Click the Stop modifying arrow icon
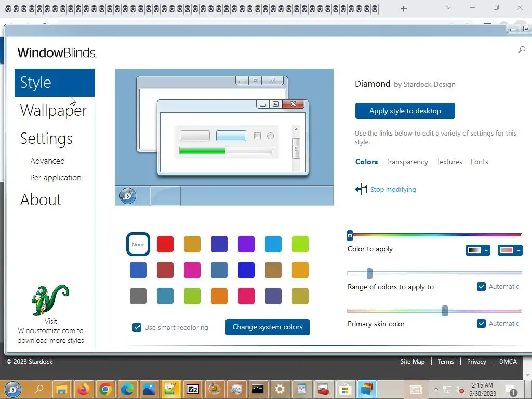 (x=361, y=189)
